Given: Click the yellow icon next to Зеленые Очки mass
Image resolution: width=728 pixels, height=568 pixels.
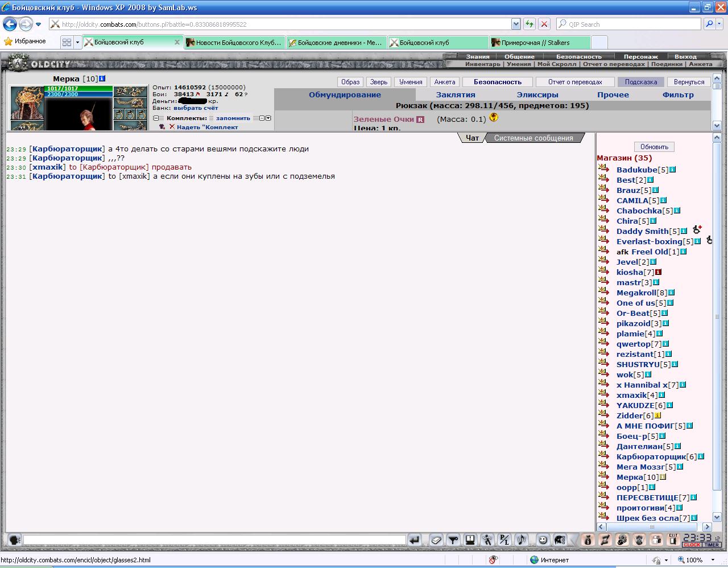Looking at the screenshot, I should (494, 118).
